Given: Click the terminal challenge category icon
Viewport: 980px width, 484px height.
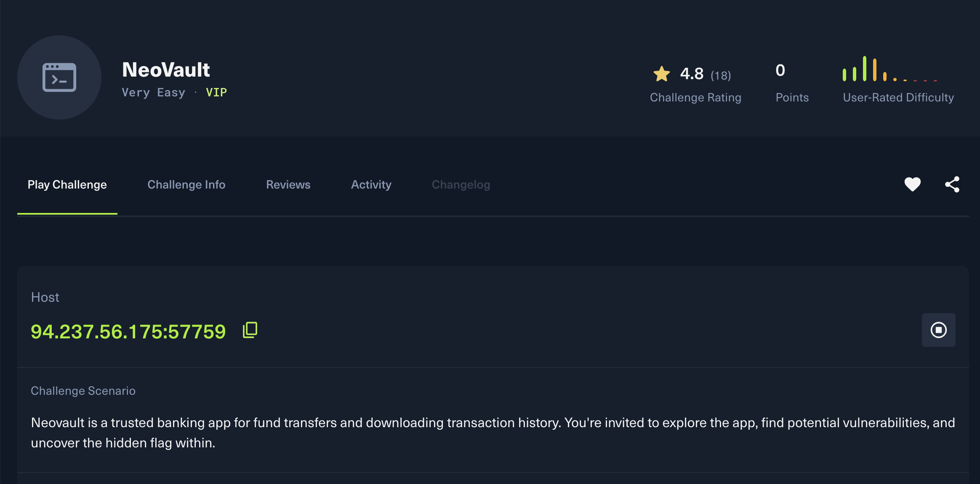Looking at the screenshot, I should tap(59, 77).
